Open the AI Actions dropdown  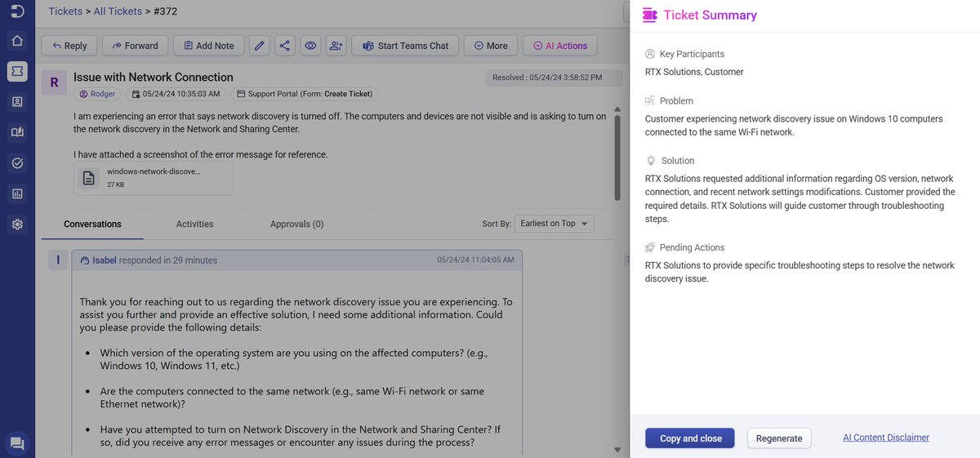(559, 46)
